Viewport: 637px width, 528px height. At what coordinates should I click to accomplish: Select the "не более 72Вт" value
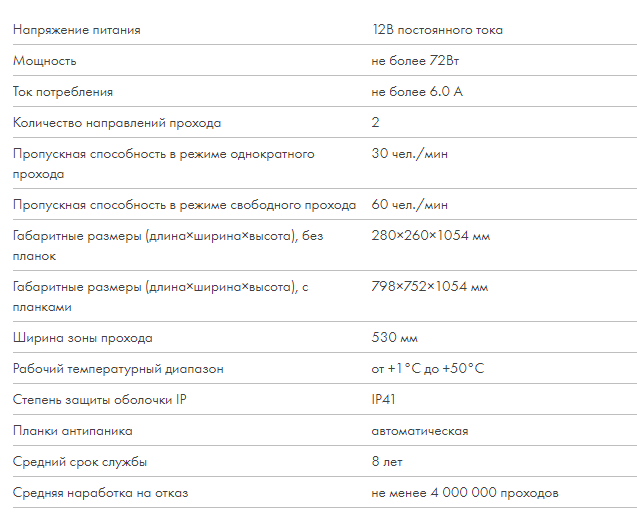415,61
